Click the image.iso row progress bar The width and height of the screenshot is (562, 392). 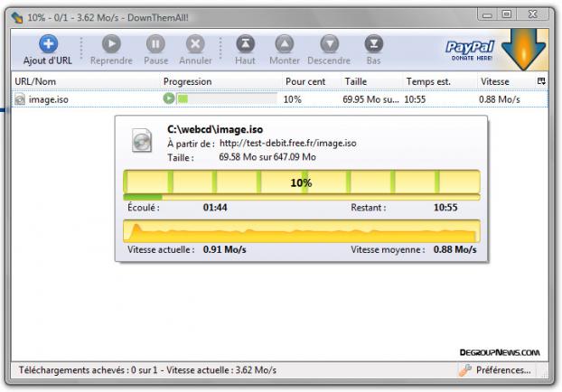tap(227, 99)
